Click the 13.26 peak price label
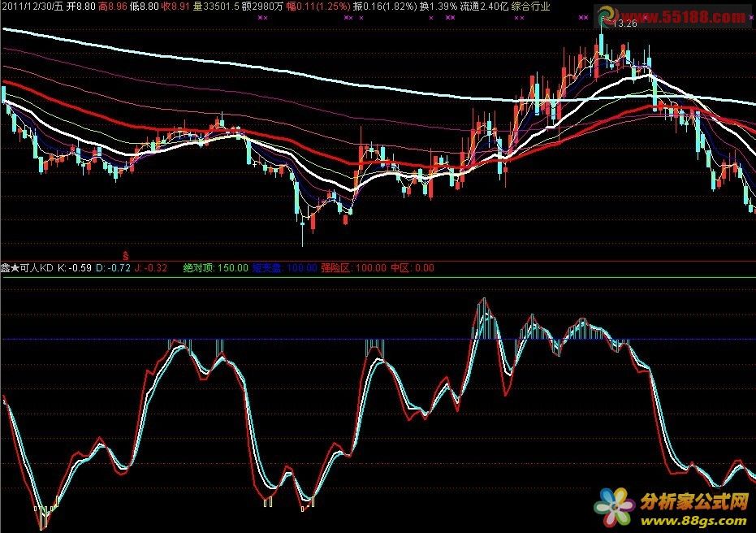The image size is (756, 533). point(625,24)
